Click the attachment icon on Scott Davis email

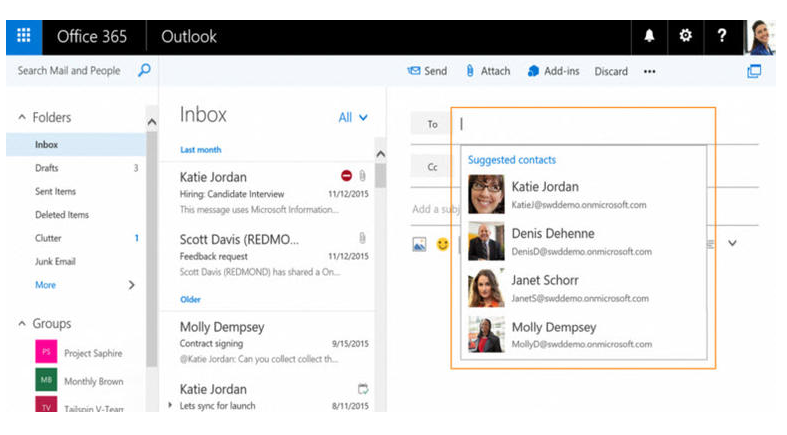(362, 238)
